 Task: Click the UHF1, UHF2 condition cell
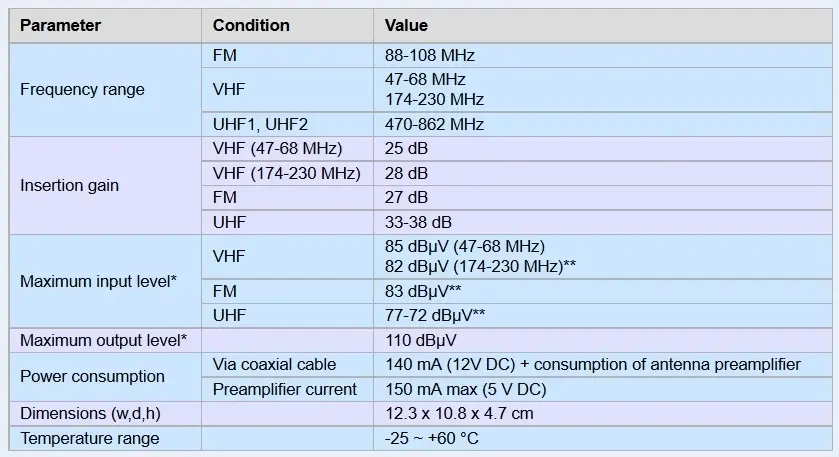click(x=287, y=124)
